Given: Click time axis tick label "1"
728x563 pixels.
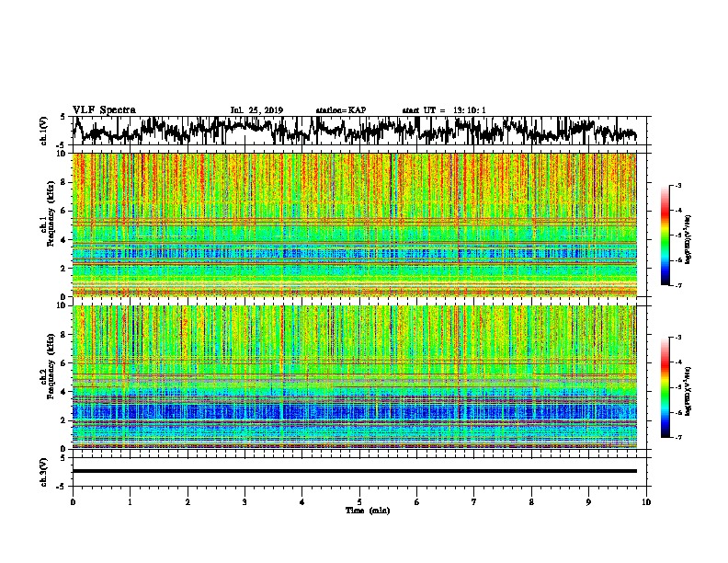Looking at the screenshot, I should point(130,501).
